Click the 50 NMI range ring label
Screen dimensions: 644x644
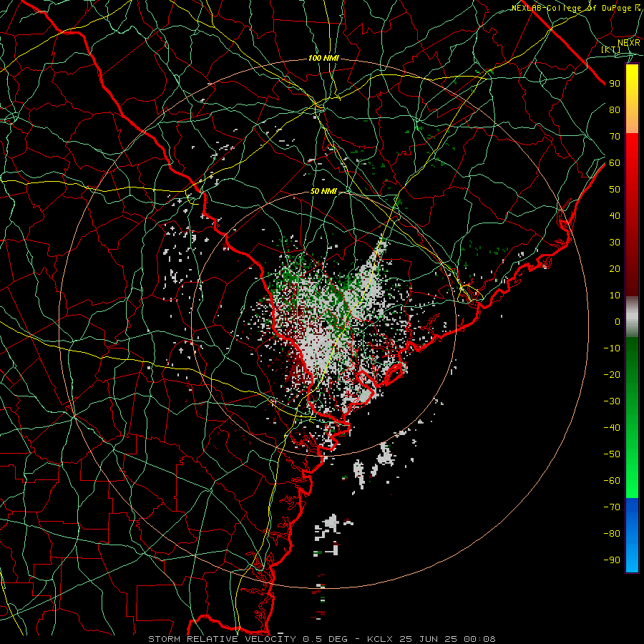[x=323, y=191]
